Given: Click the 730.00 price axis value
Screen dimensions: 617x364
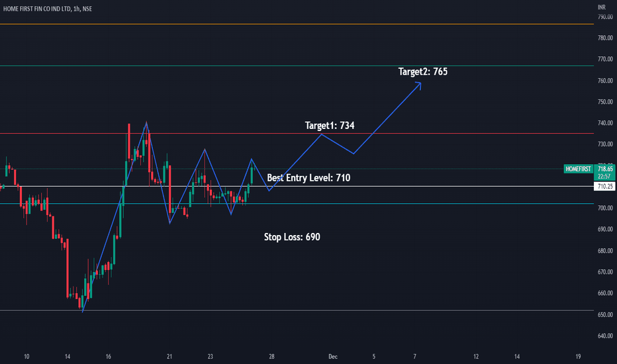Looking at the screenshot, I should point(605,144).
